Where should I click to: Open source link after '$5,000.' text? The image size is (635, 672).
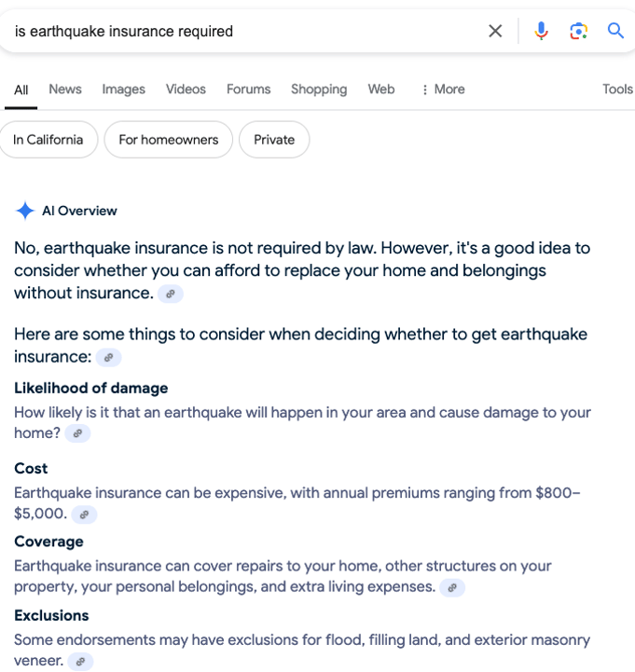coord(84,514)
